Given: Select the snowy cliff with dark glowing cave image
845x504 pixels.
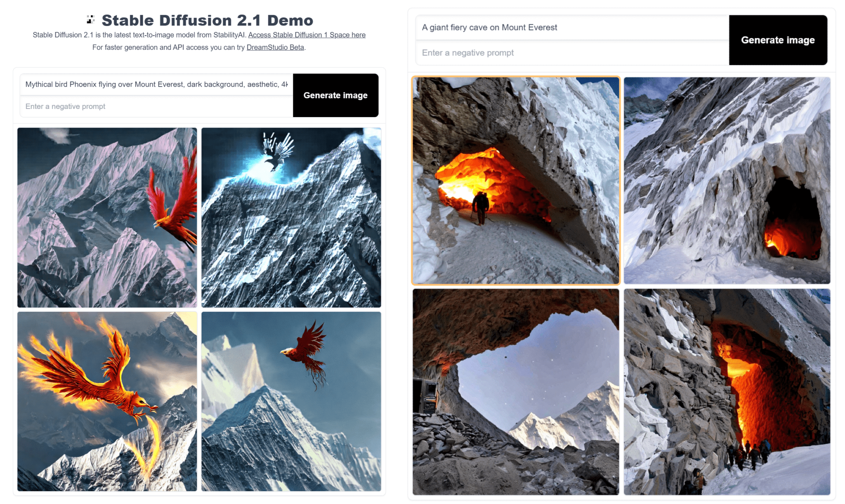Looking at the screenshot, I should click(x=727, y=181).
